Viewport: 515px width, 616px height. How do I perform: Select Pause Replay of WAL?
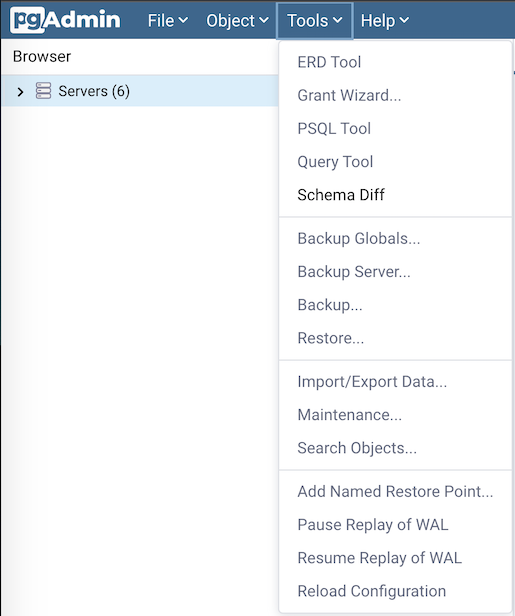point(395,525)
